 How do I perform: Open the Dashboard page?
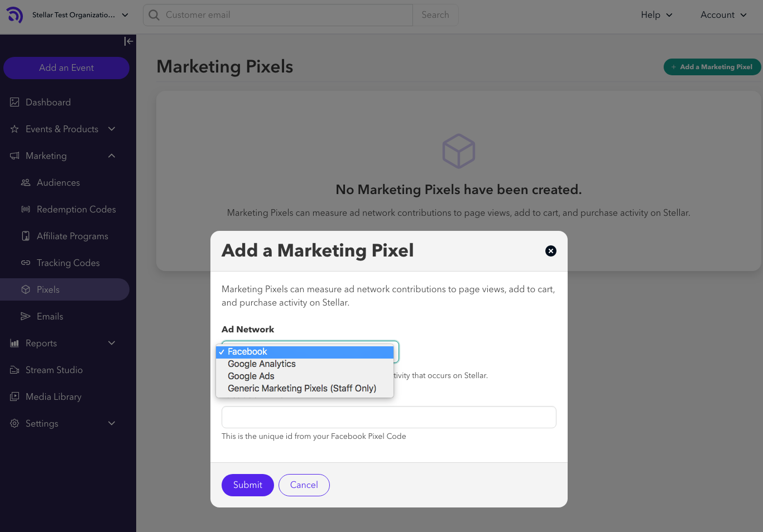[x=48, y=102]
